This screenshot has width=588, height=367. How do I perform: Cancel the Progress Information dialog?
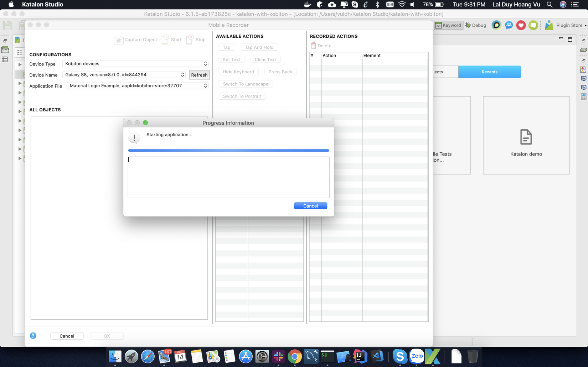(310, 206)
